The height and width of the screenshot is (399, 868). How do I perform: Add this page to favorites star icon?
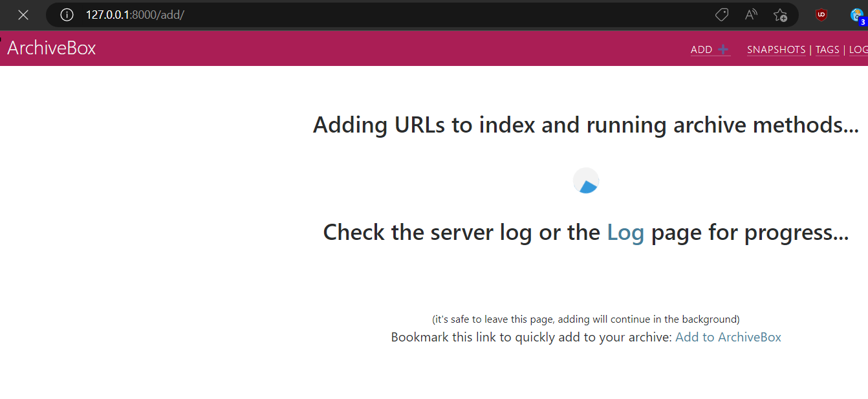[780, 15]
